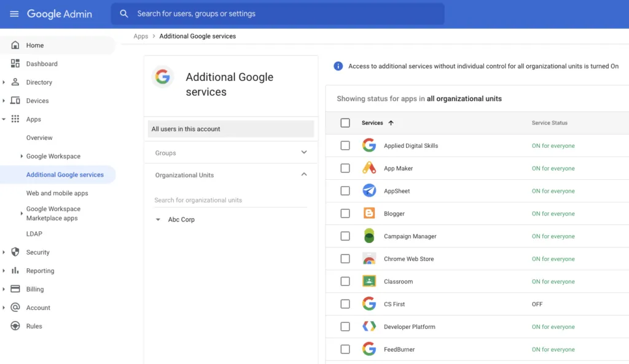The height and width of the screenshot is (364, 629).
Task: Click the Home icon in sidebar
Action: click(x=15, y=45)
